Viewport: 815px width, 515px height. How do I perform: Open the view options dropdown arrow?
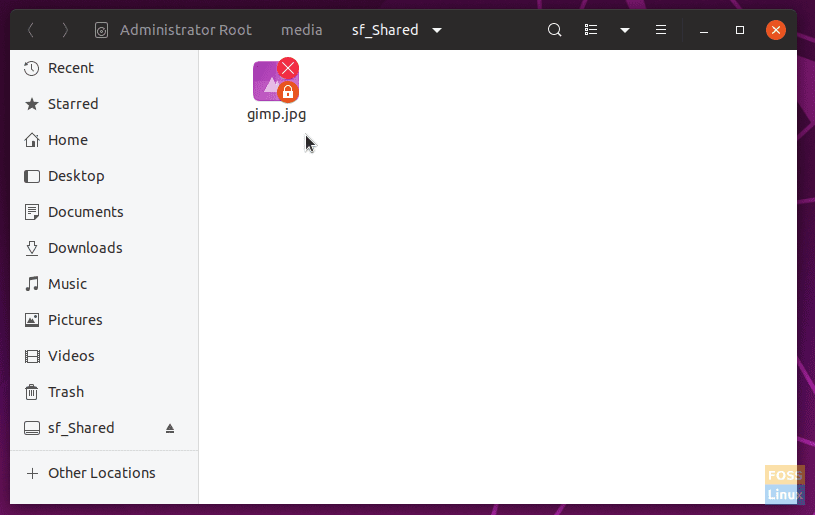[625, 31]
